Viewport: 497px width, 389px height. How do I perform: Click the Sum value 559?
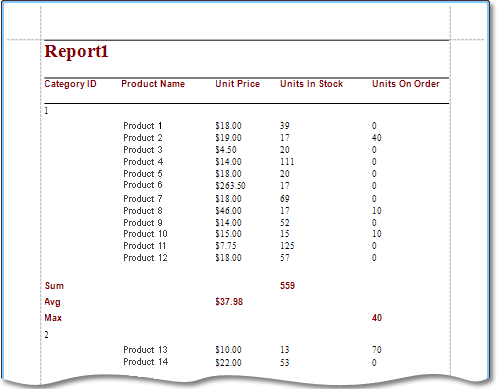coord(287,286)
